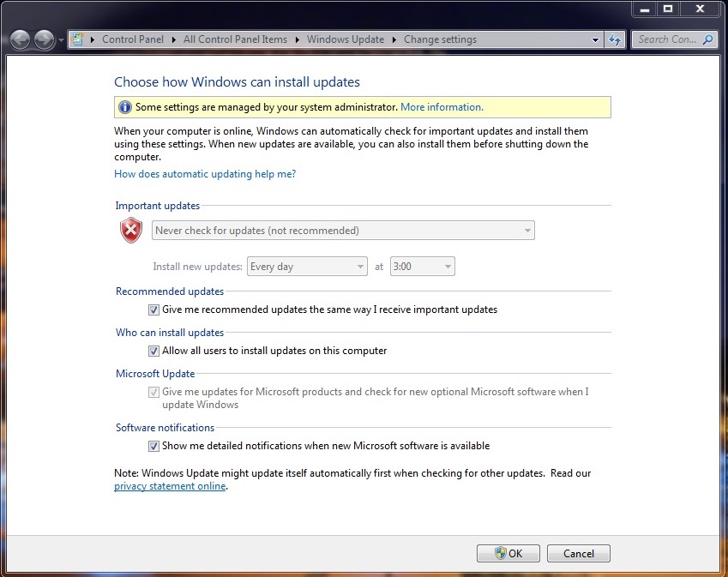This screenshot has height=577, width=728.
Task: Open the arrow after All Control Panel Items
Action: [x=298, y=40]
